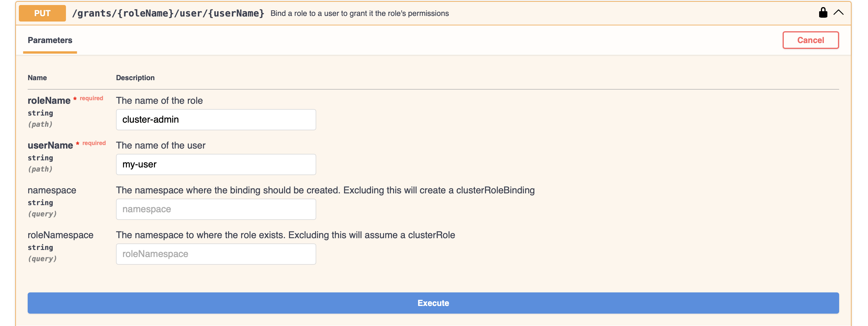
Task: Click the Name column header
Action: pos(37,78)
